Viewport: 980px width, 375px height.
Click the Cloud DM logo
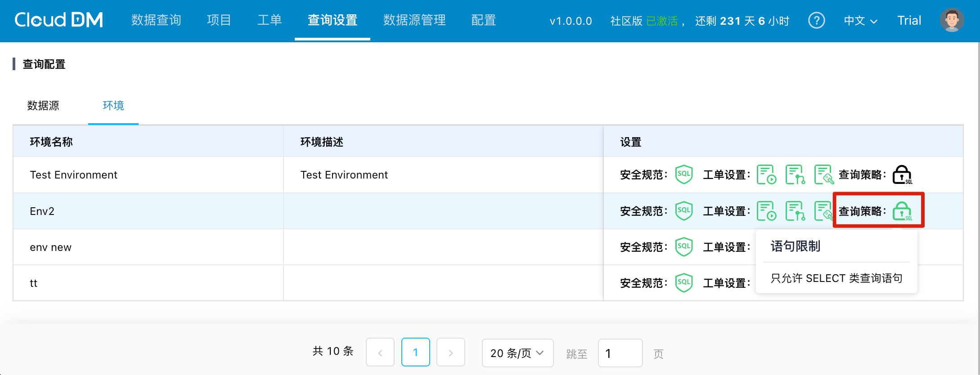(59, 20)
